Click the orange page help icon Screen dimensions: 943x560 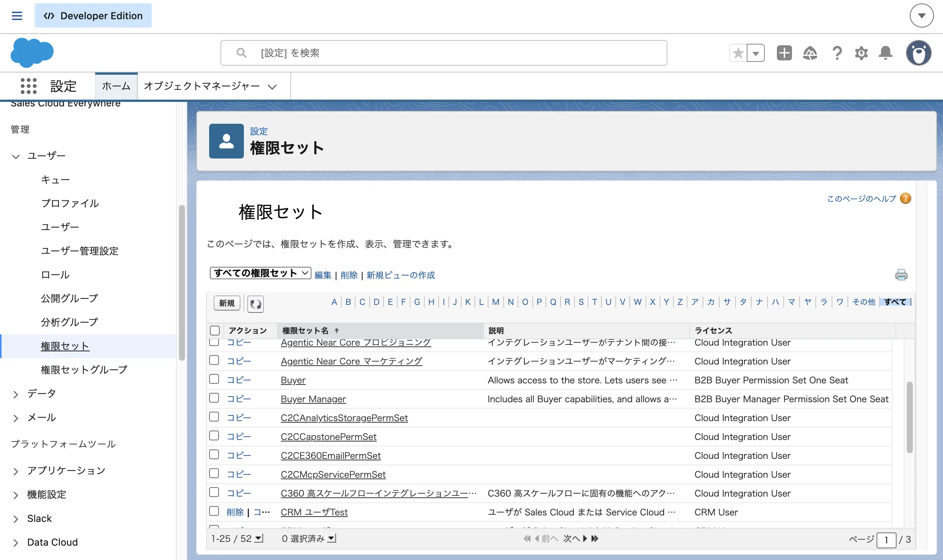pos(905,198)
